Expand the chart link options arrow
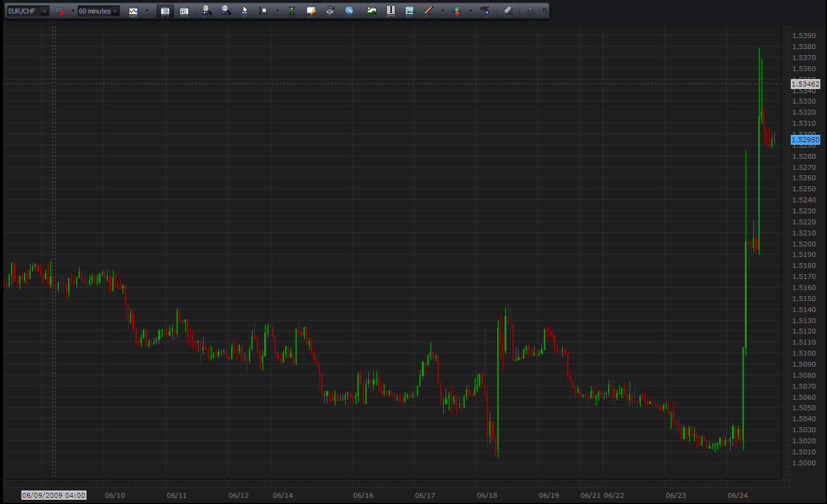 pyautogui.click(x=73, y=11)
